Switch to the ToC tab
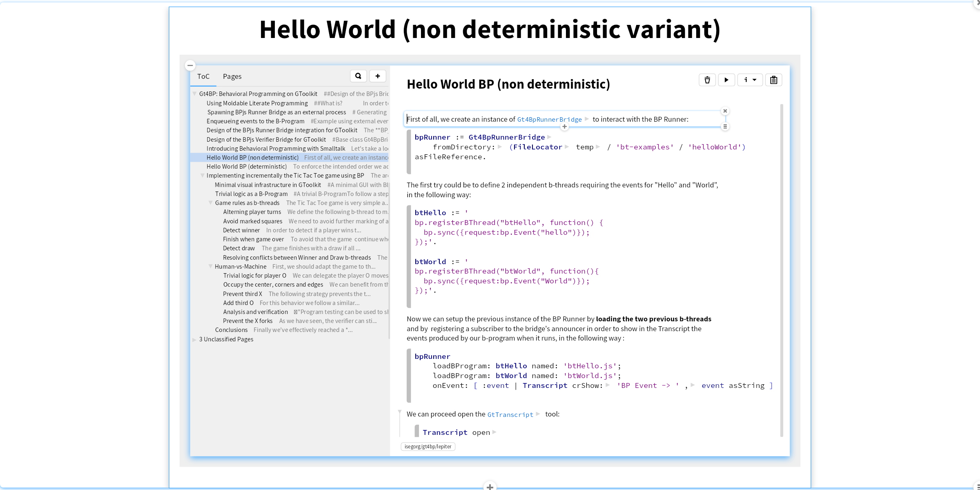Viewport: 980px width, 490px height. 203,76
